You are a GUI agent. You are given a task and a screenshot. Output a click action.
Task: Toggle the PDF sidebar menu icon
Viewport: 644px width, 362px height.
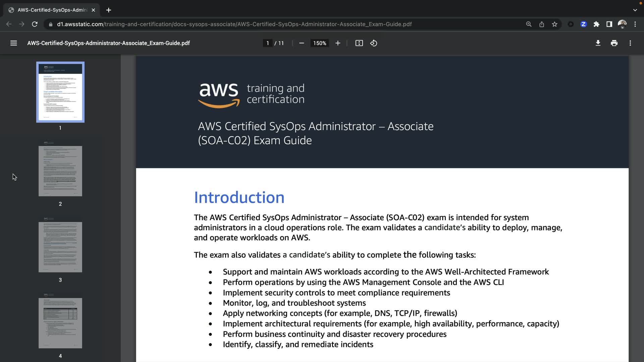click(13, 43)
